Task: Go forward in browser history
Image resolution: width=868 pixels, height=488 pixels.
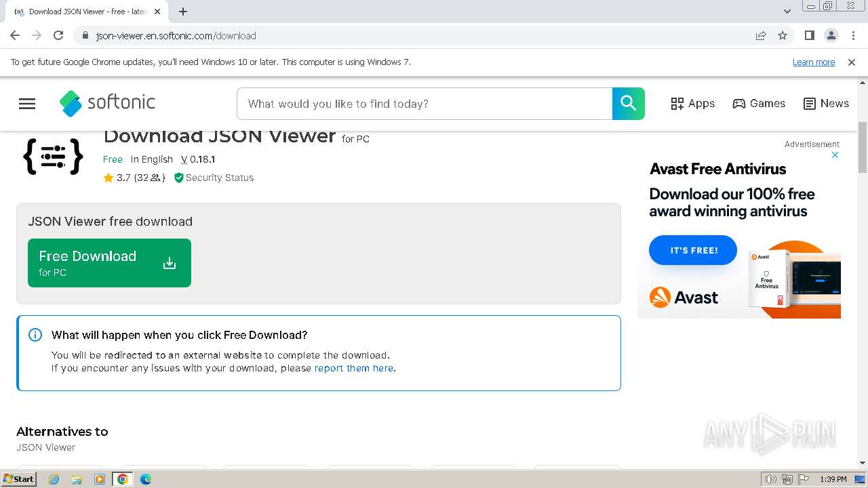Action: (x=37, y=36)
